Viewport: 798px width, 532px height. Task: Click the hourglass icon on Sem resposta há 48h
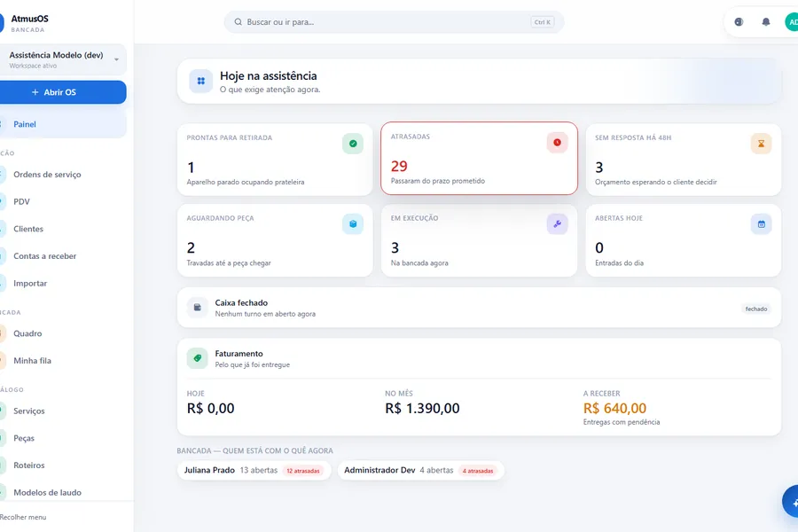coord(762,144)
